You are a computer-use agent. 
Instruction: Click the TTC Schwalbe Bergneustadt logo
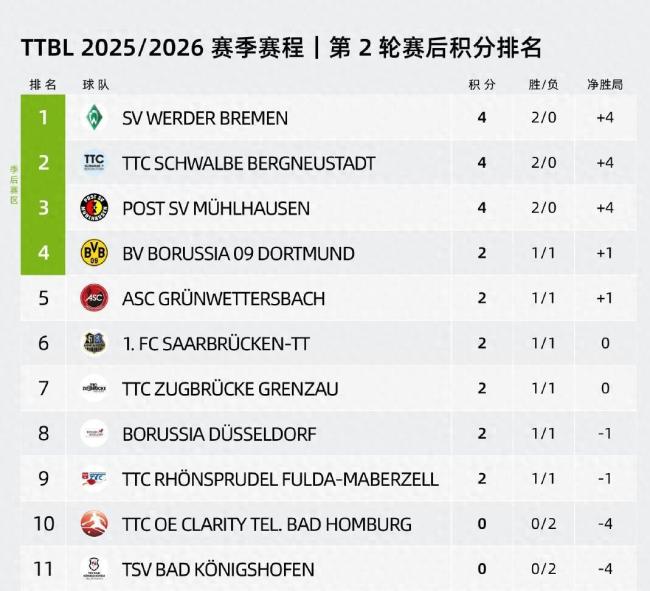pyautogui.click(x=94, y=162)
